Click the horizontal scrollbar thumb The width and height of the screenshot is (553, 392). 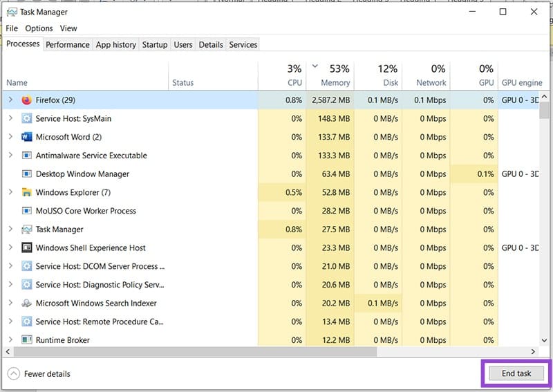[196, 351]
